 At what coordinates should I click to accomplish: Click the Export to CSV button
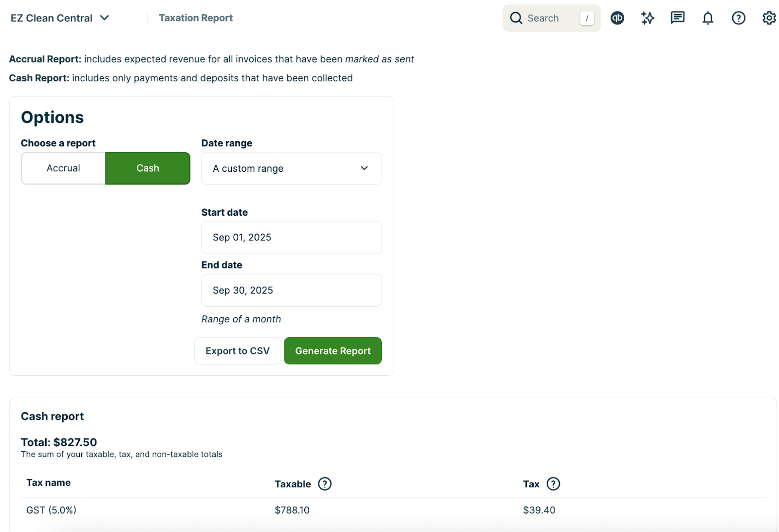pyautogui.click(x=238, y=350)
